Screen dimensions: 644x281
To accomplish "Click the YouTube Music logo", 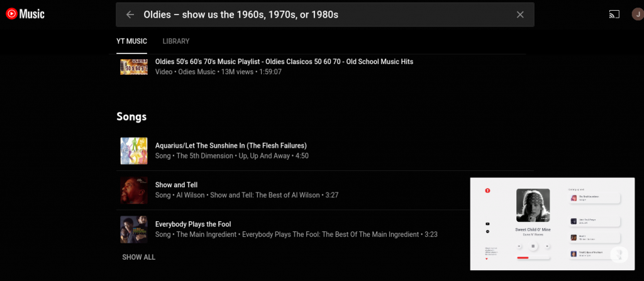I will [25, 14].
